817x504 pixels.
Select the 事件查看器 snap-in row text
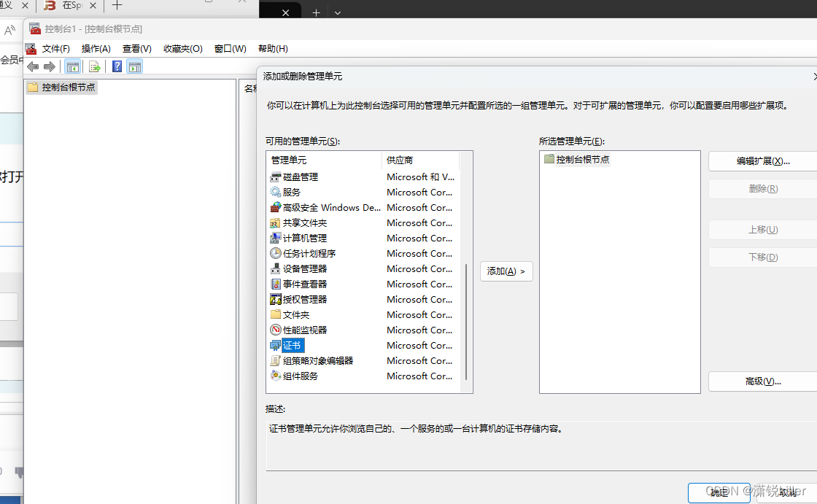click(305, 284)
